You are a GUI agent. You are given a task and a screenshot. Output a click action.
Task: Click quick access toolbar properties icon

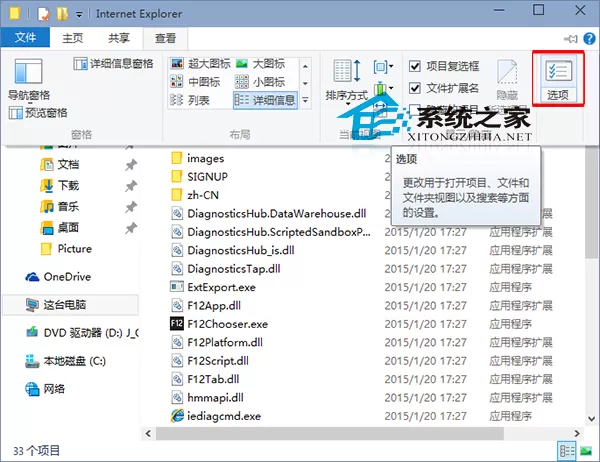point(44,14)
